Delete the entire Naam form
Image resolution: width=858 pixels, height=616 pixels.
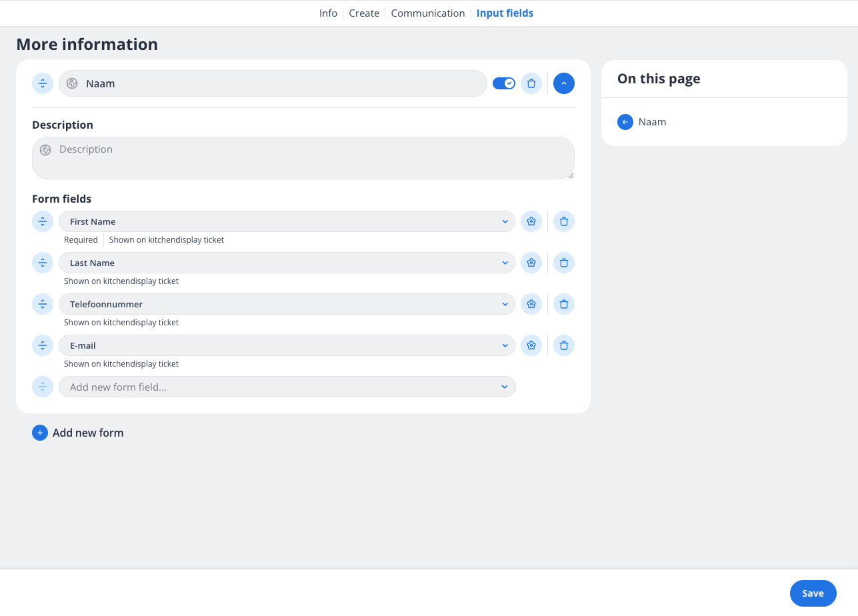coord(531,83)
